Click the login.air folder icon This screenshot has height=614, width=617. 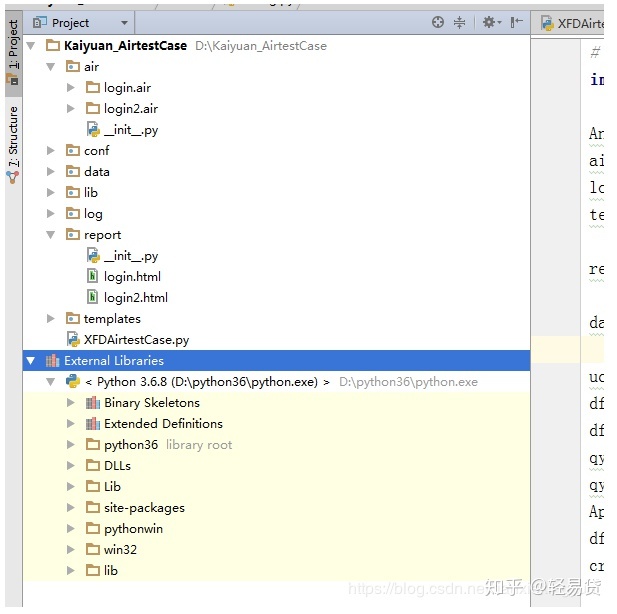tap(93, 87)
